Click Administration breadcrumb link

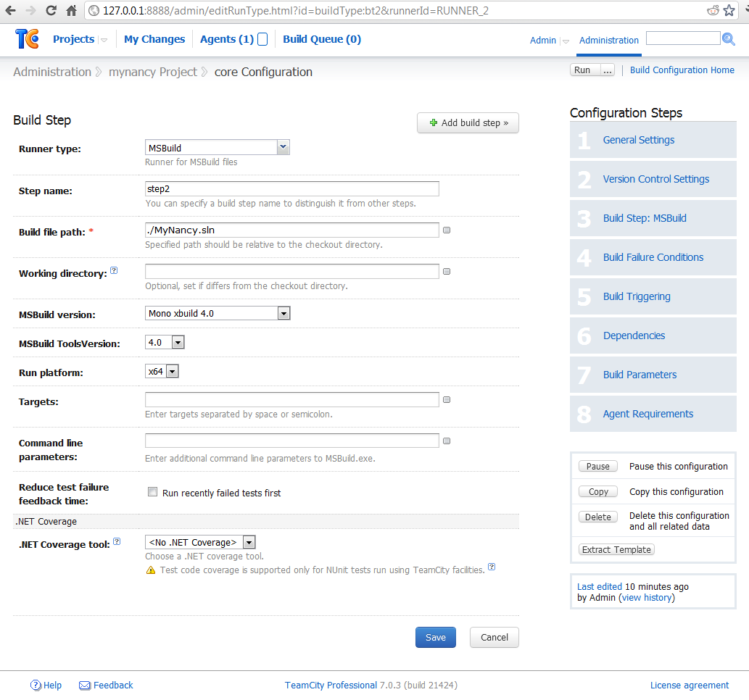pyautogui.click(x=52, y=72)
